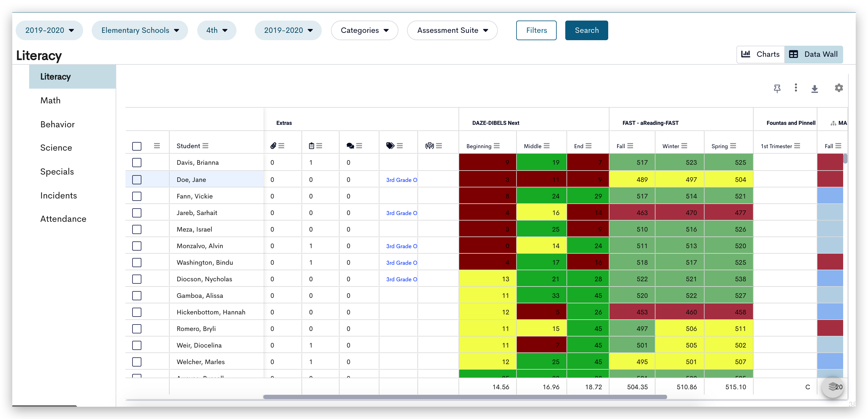
Task: Select the tag column icon in Extras
Action: point(390,146)
